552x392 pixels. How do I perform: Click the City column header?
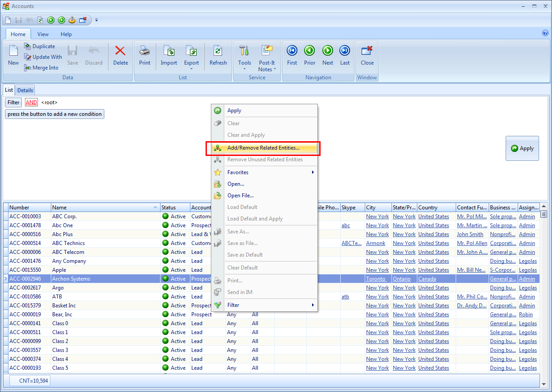pos(378,208)
